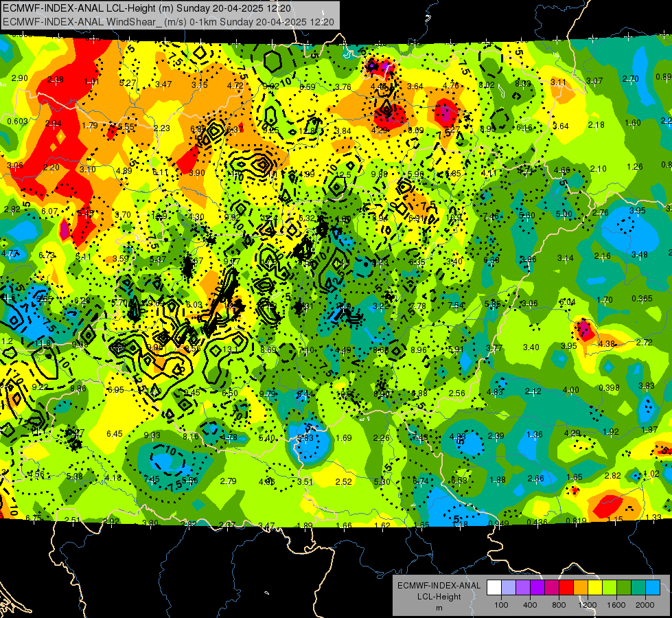Click the 2.52 shear value
Viewport: 672px width, 618px height.
pyautogui.click(x=343, y=481)
